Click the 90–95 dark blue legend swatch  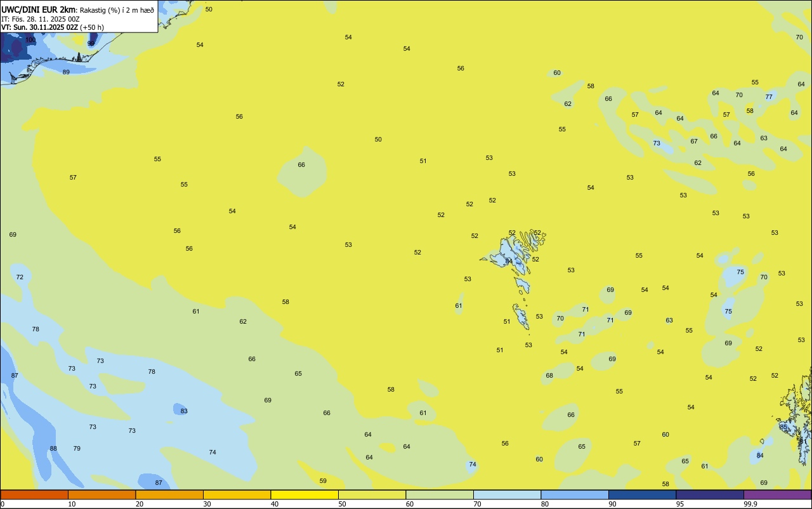tap(642, 494)
